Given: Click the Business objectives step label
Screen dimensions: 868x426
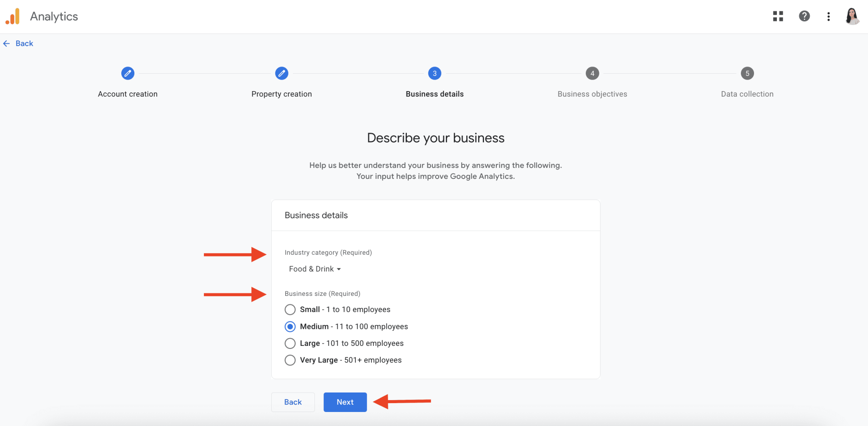Looking at the screenshot, I should point(592,94).
